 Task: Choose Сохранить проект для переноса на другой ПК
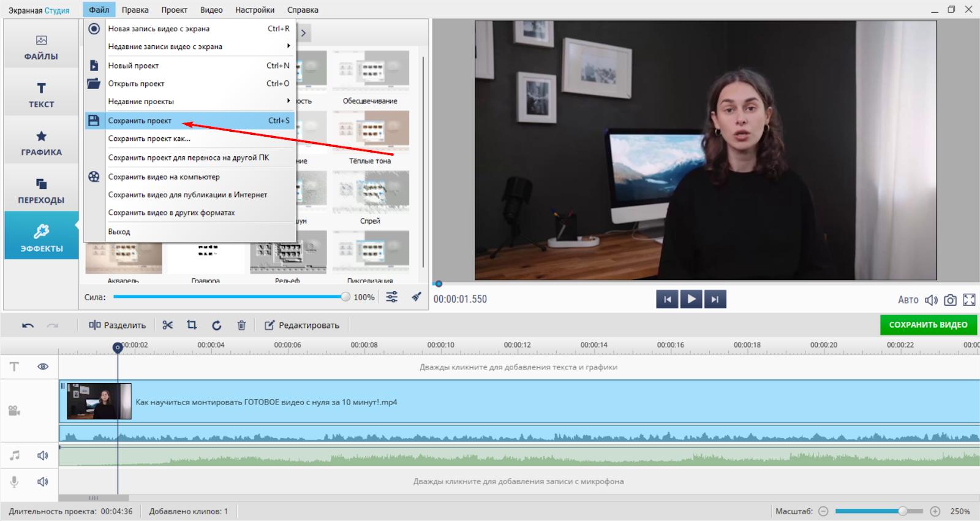[x=190, y=158]
